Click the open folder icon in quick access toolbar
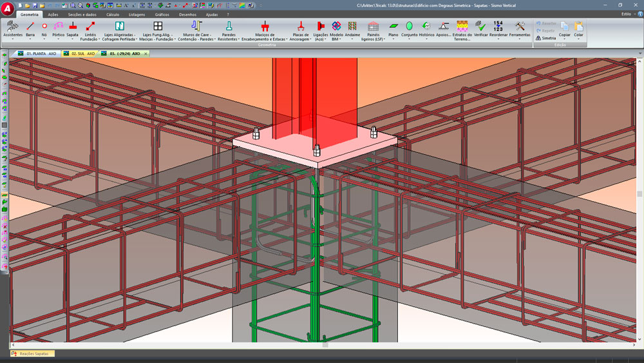 point(27,6)
